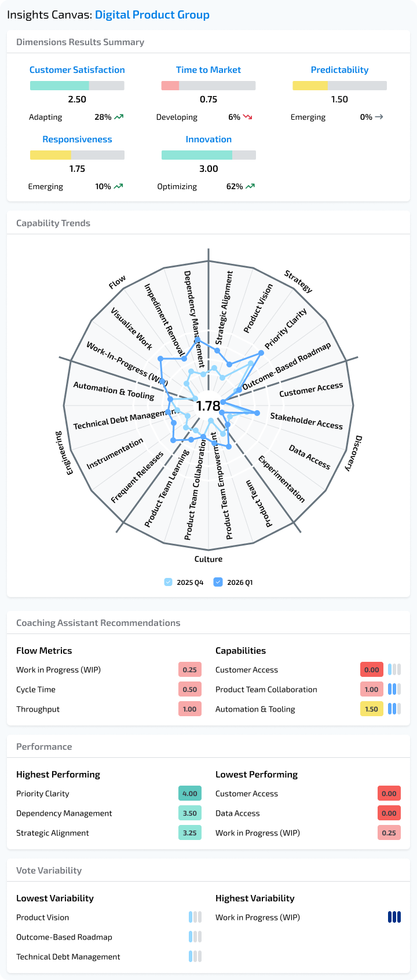Click the variability bars beside Technical Debt Management
The image size is (417, 980).
(x=195, y=956)
